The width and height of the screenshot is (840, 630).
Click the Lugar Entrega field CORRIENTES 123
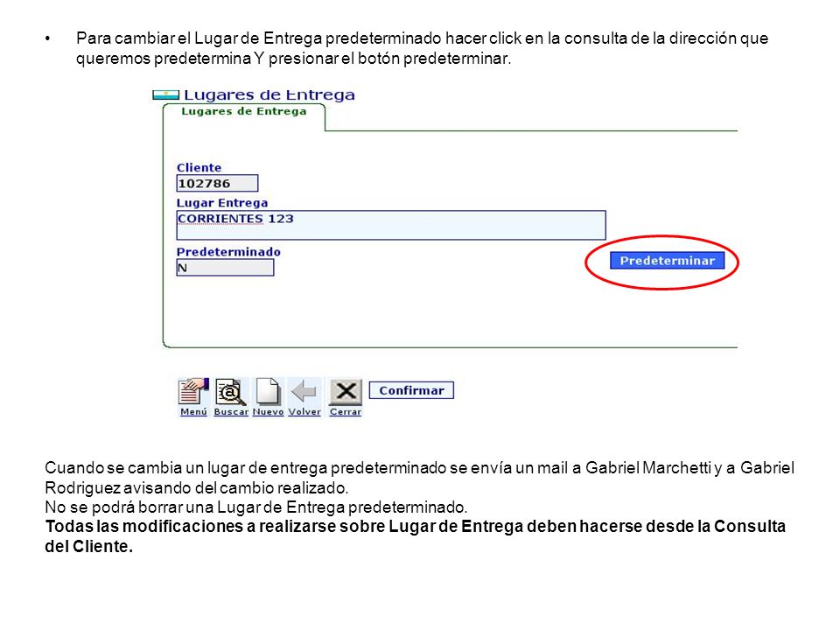point(391,225)
